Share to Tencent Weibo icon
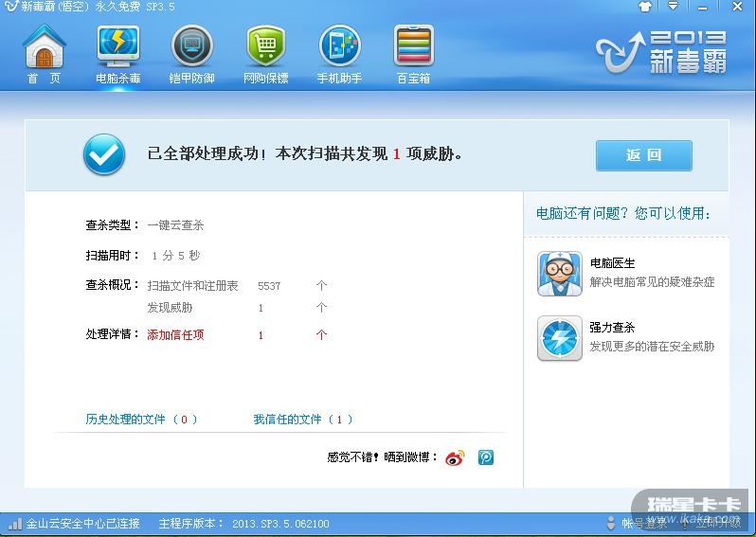Image resolution: width=756 pixels, height=537 pixels. [x=485, y=457]
